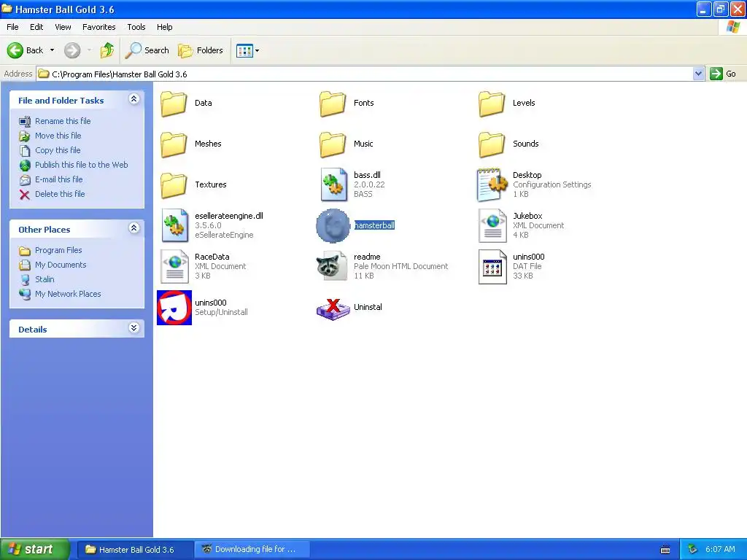Open the Textures folder icon
The height and width of the screenshot is (560, 747).
click(x=174, y=185)
